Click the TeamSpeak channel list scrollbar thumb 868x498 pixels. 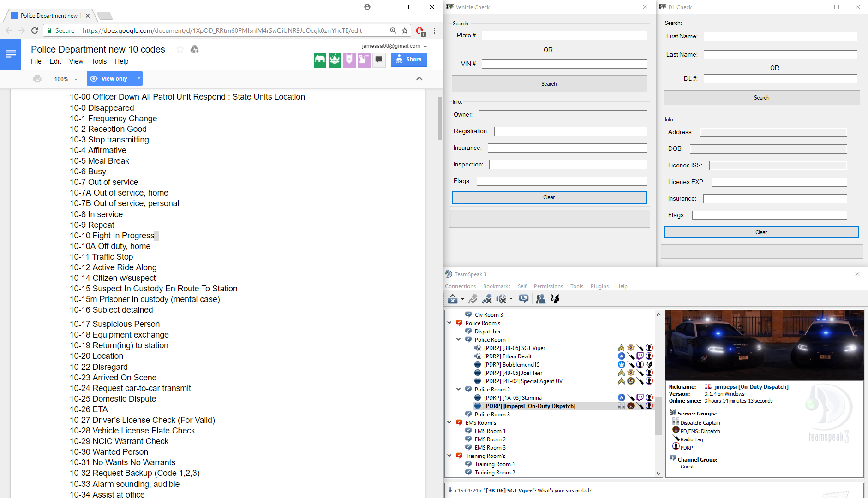coord(658,415)
